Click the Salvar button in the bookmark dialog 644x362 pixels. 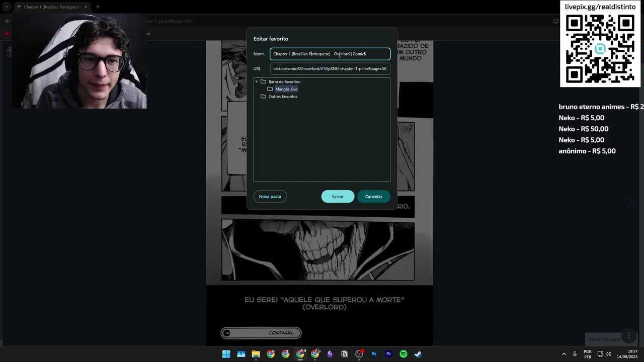(x=338, y=197)
